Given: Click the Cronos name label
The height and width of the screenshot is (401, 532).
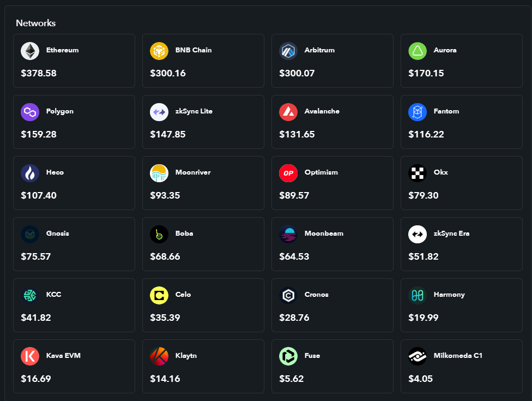Looking at the screenshot, I should click(317, 295).
